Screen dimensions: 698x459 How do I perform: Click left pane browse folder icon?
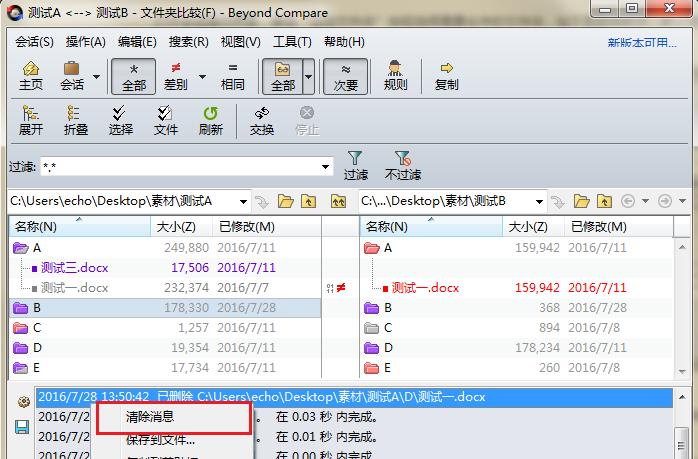[286, 202]
